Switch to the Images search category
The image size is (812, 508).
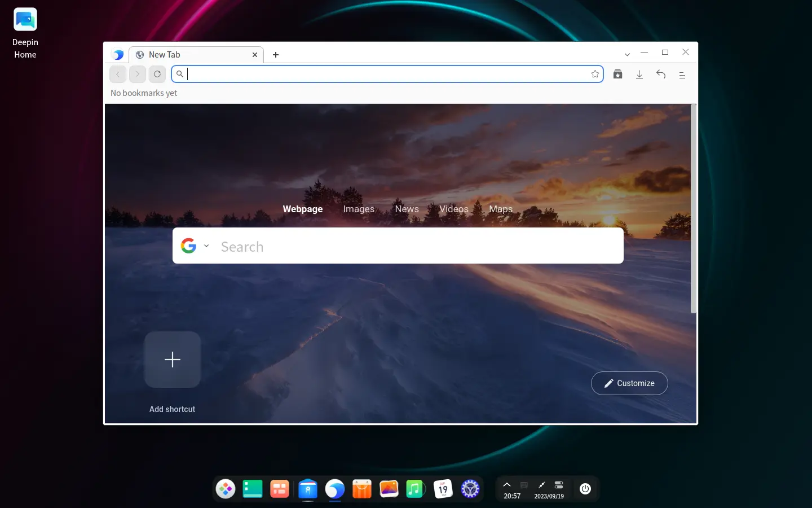(359, 209)
